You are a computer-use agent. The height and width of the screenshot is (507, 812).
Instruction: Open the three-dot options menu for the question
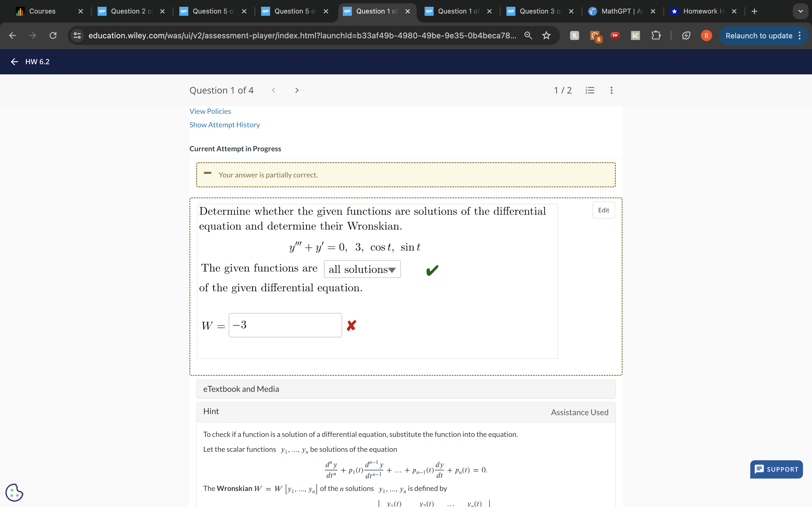click(x=611, y=90)
